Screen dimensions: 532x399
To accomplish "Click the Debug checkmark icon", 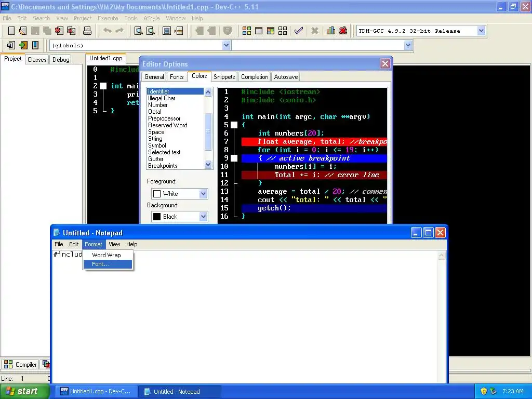I will (x=299, y=31).
